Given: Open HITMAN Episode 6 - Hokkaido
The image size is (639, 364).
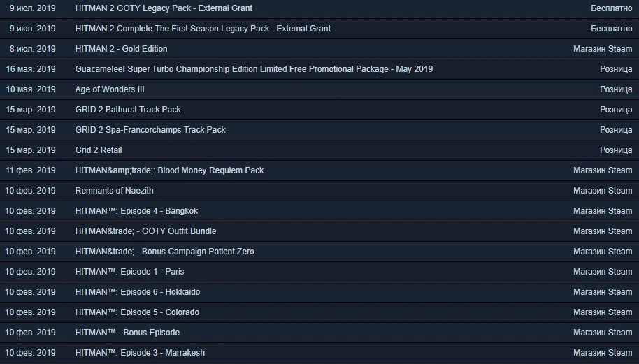Looking at the screenshot, I should click(137, 292).
